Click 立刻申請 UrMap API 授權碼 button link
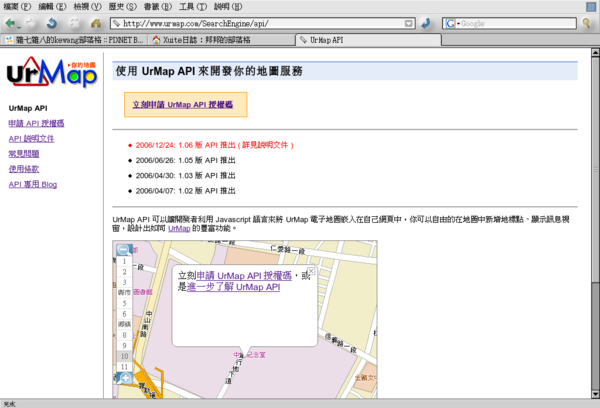The width and height of the screenshot is (600, 408). point(183,104)
